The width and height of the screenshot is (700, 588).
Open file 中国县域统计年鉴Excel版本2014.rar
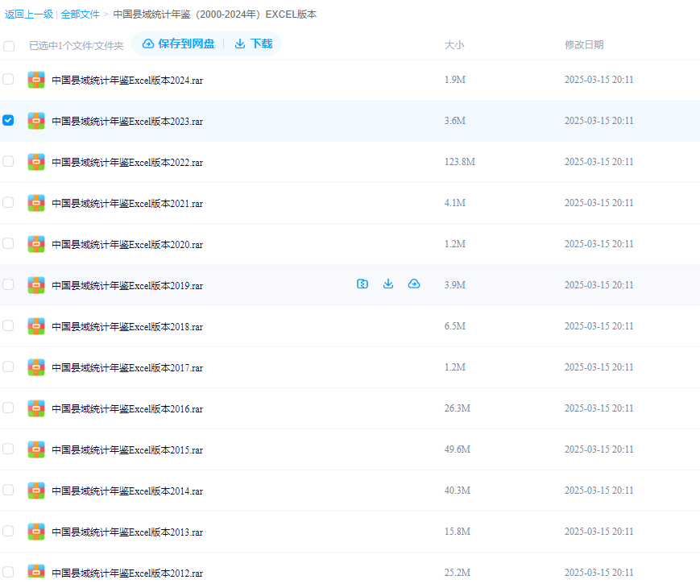click(x=127, y=491)
